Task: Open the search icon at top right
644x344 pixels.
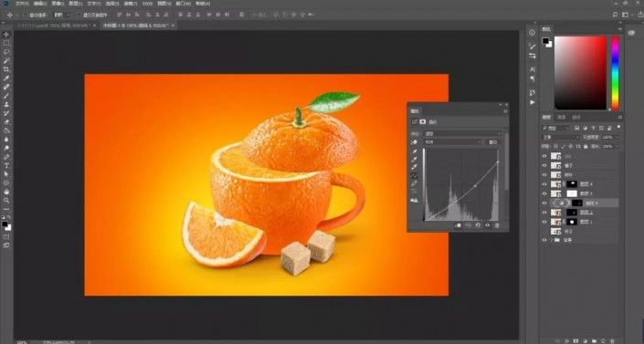Action: point(615,15)
